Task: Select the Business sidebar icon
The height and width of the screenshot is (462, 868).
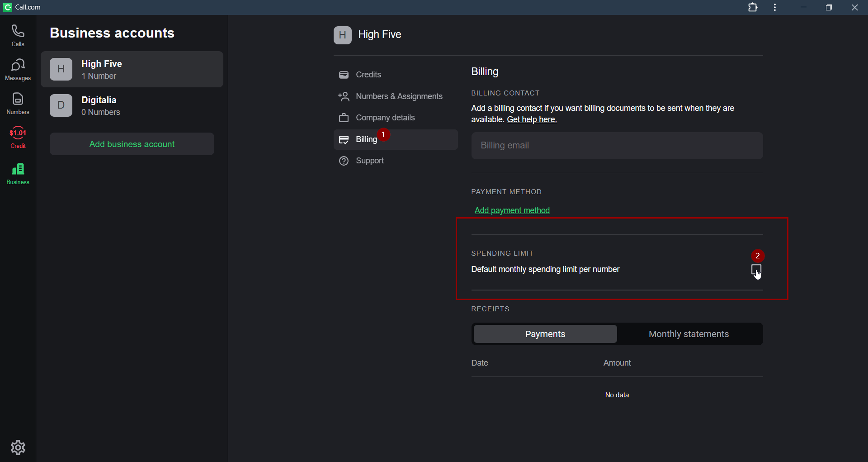Action: coord(18,174)
